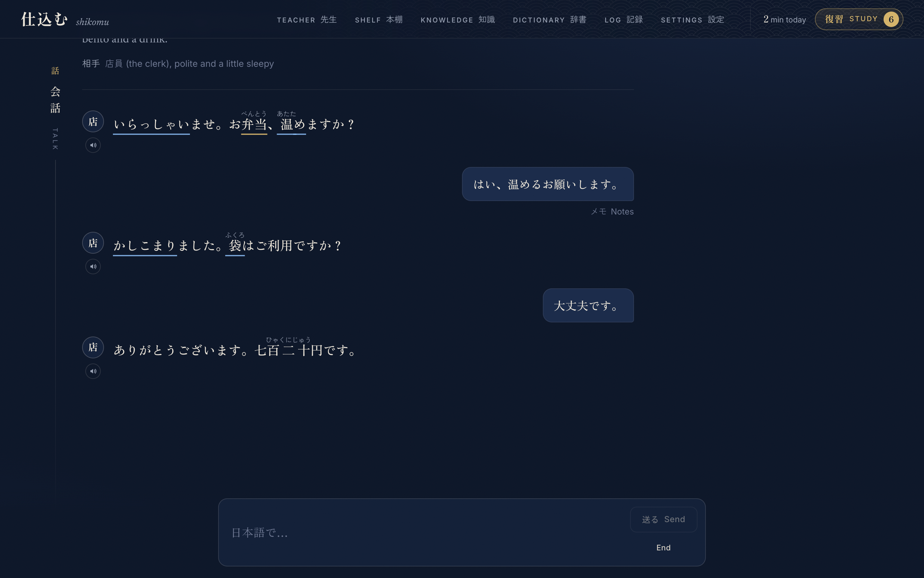Click the 2 min today timer

[785, 20]
